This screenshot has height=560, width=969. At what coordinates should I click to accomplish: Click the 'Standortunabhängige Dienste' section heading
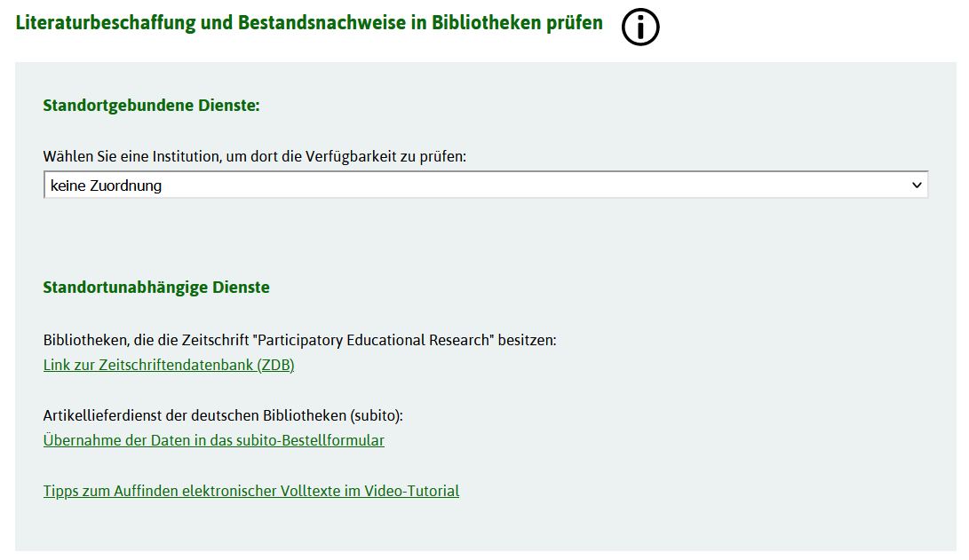click(x=156, y=288)
